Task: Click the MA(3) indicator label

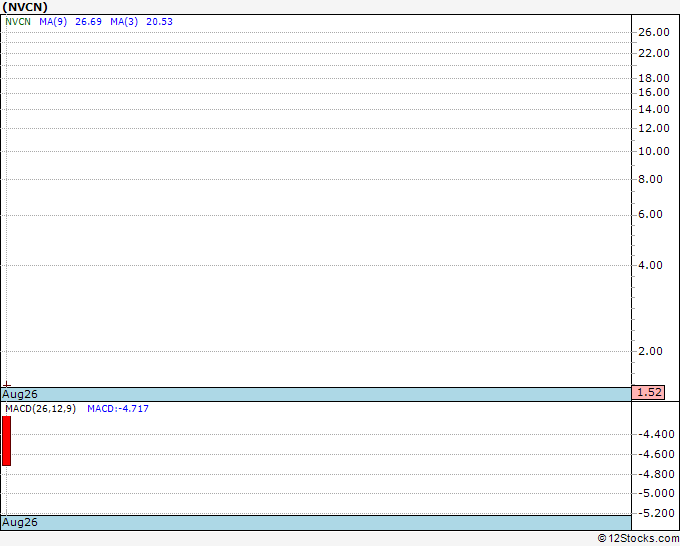Action: tap(124, 22)
